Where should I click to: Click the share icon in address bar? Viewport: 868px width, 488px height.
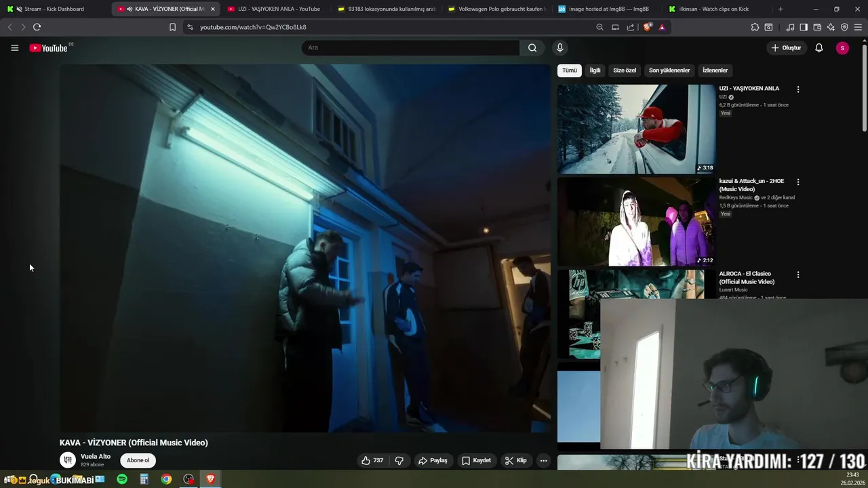631,27
